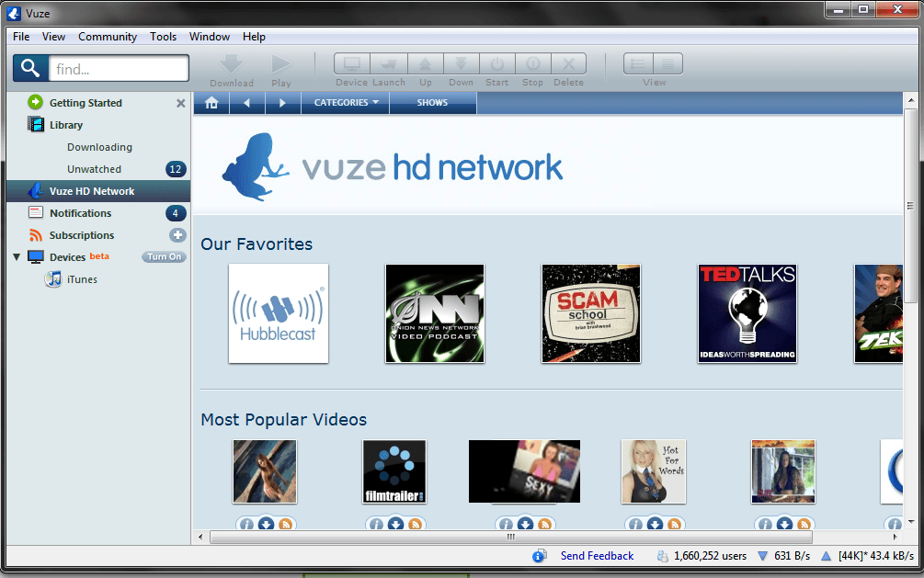
Task: Open the home page via the house icon
Action: tap(211, 103)
